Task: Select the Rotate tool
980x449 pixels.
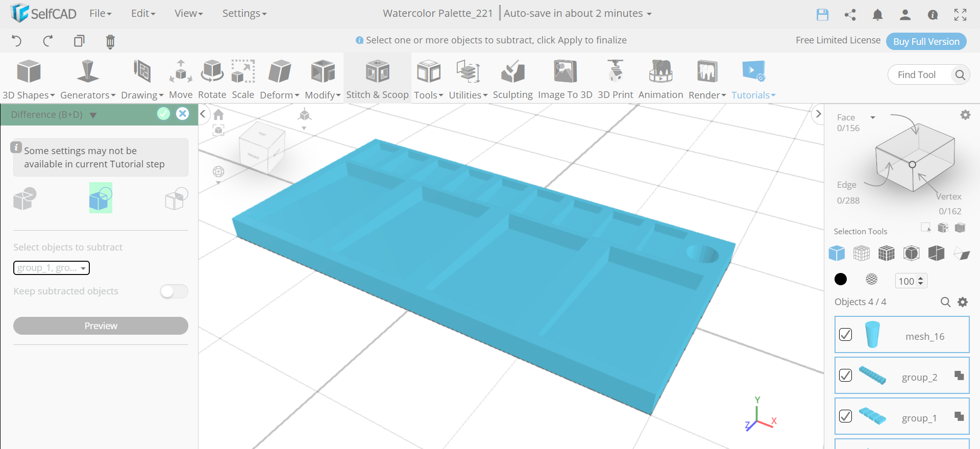Action: [x=212, y=79]
